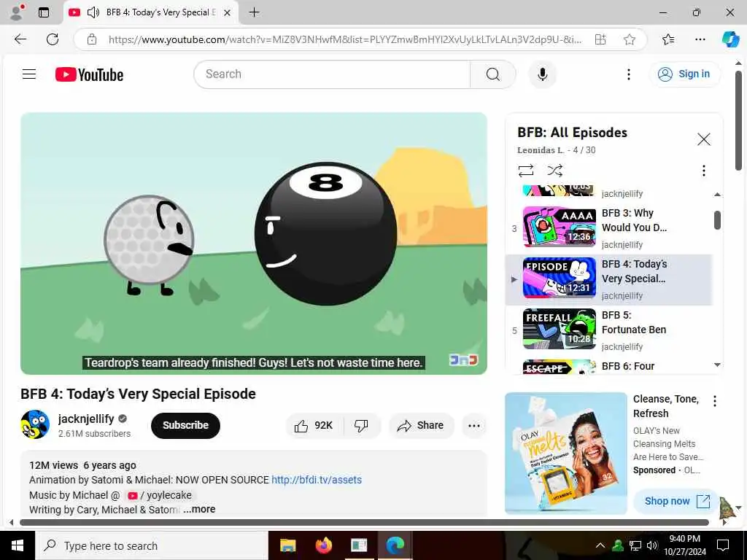Open the Olay ad options menu
This screenshot has width=747, height=560.
[715, 401]
